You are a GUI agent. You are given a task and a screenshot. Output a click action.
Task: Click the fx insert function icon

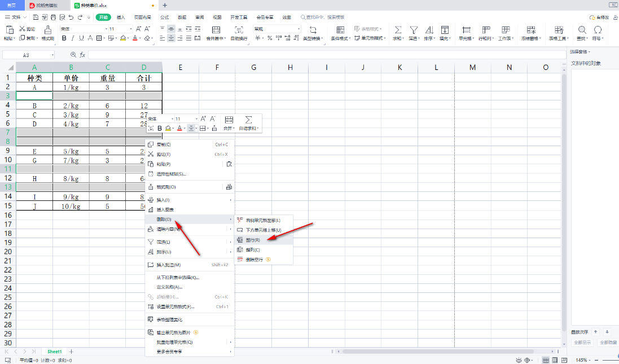tap(82, 55)
